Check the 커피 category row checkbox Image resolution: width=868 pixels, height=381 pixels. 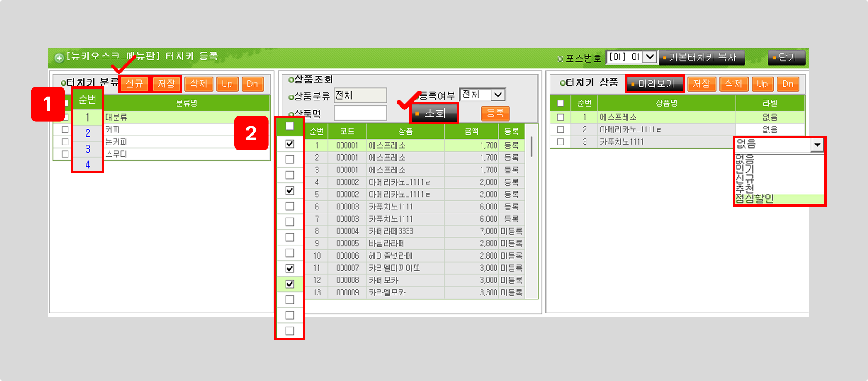click(65, 130)
